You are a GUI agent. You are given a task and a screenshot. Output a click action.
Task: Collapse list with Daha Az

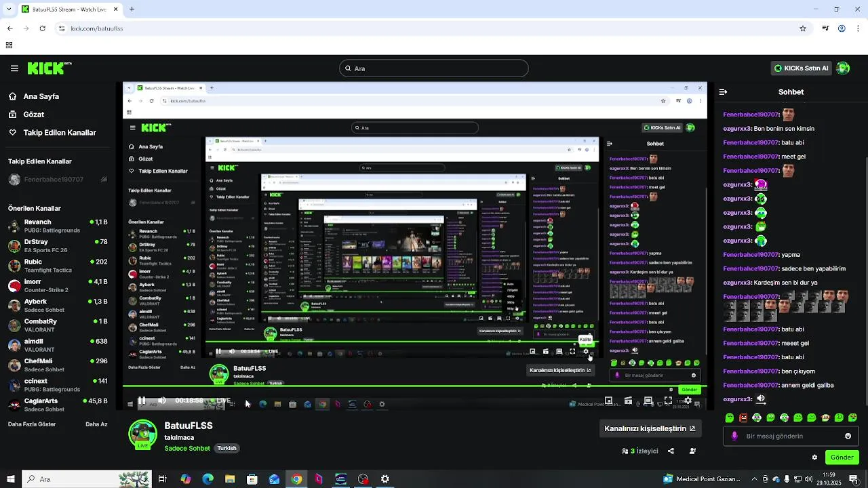(x=96, y=424)
